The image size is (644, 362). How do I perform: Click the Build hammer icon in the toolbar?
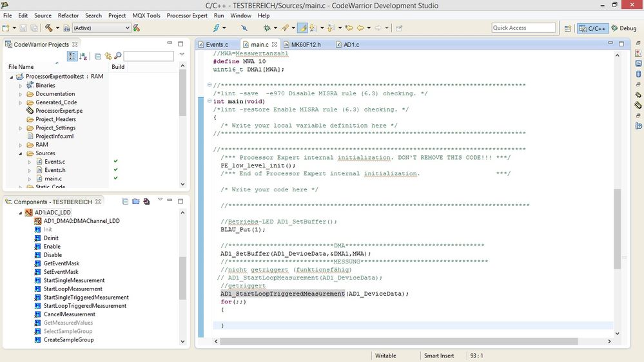49,28
